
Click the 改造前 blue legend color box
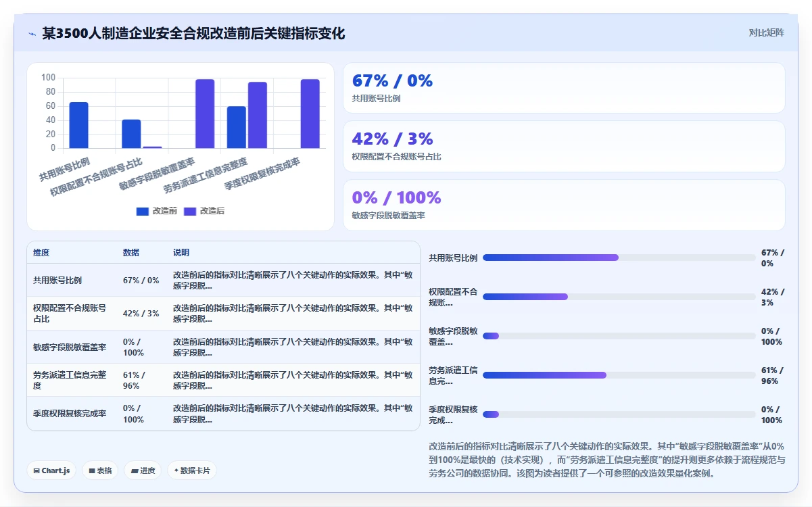click(143, 211)
